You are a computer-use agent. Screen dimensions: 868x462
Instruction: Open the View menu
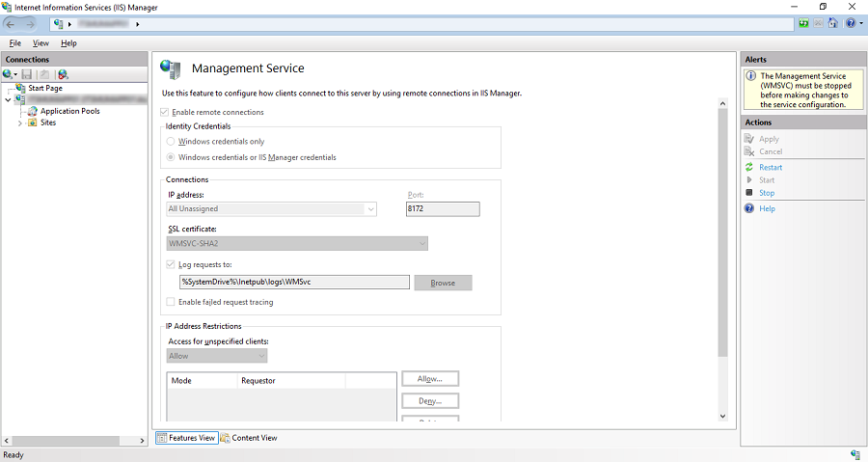click(41, 43)
